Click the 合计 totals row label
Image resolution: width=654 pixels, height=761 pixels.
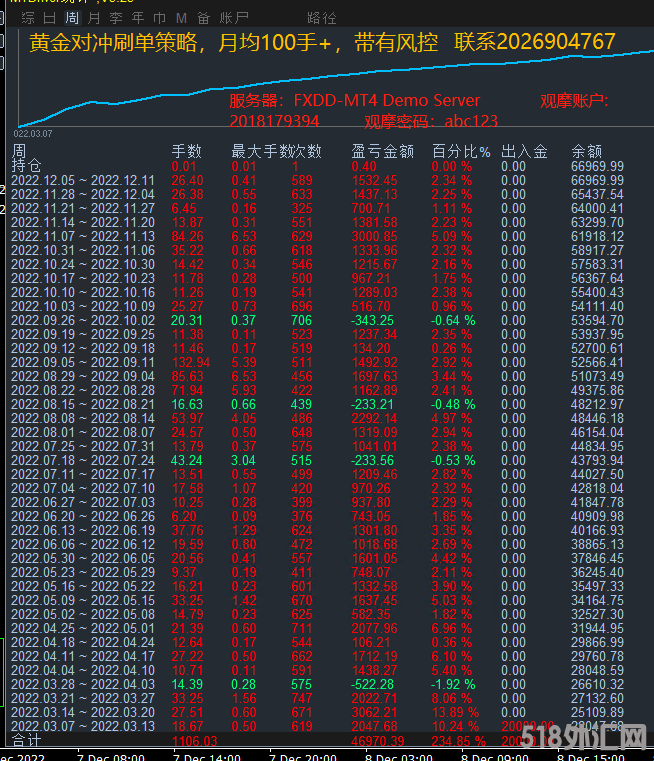click(27, 740)
